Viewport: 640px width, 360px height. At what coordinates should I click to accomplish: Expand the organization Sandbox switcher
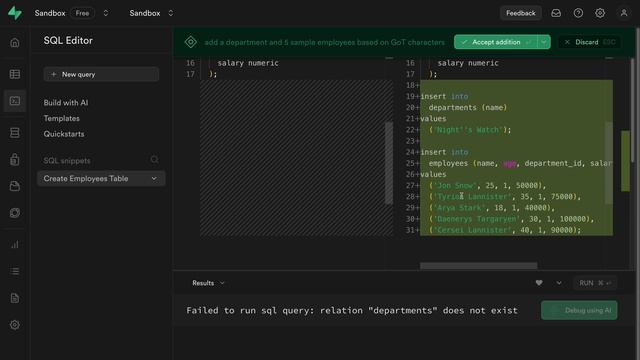click(106, 13)
